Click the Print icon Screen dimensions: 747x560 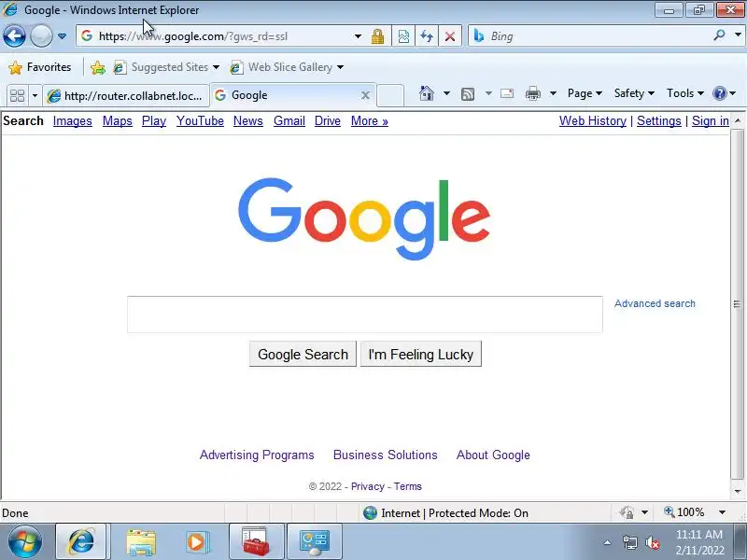tap(533, 93)
